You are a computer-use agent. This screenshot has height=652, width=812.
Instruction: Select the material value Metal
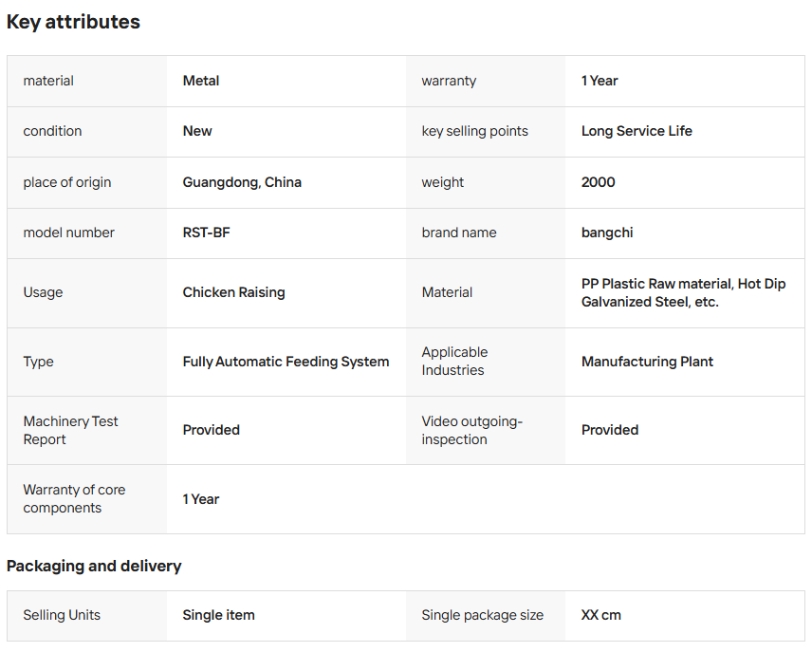point(201,81)
